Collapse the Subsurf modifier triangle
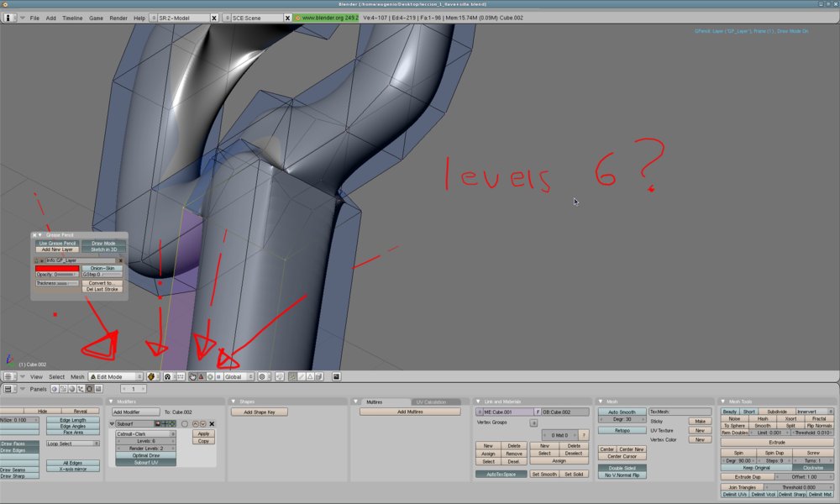 tap(112, 423)
